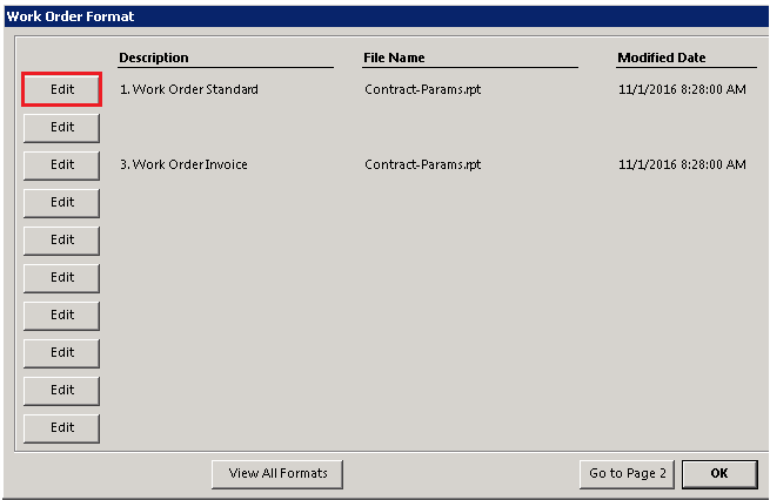
Task: Select the seventh Edit button from top
Action: [62, 315]
